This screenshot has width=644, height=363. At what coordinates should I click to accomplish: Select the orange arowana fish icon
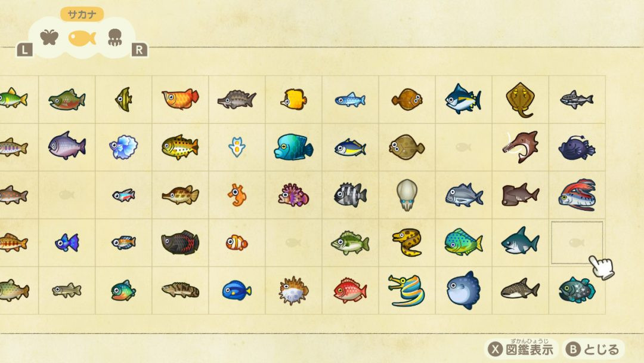[x=180, y=99]
